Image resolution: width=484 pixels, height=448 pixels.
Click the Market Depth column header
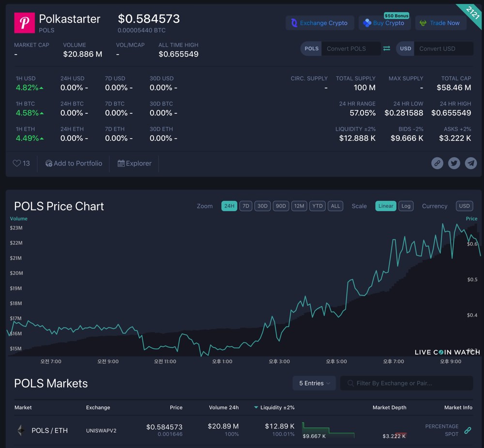389,407
